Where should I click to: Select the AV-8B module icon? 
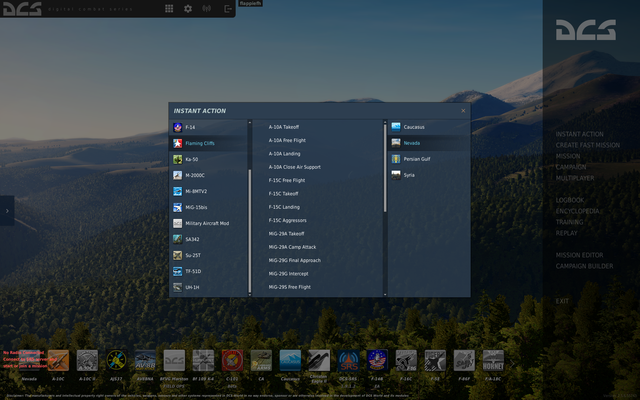(x=145, y=360)
